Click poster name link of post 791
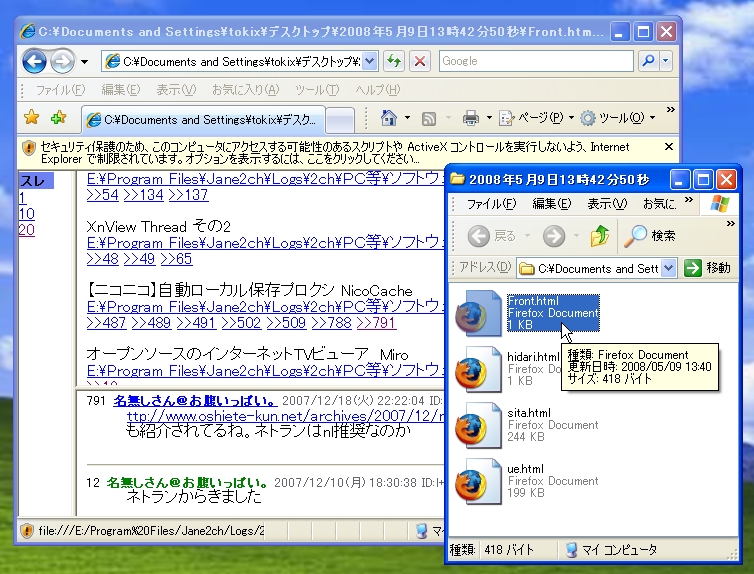 click(x=195, y=400)
